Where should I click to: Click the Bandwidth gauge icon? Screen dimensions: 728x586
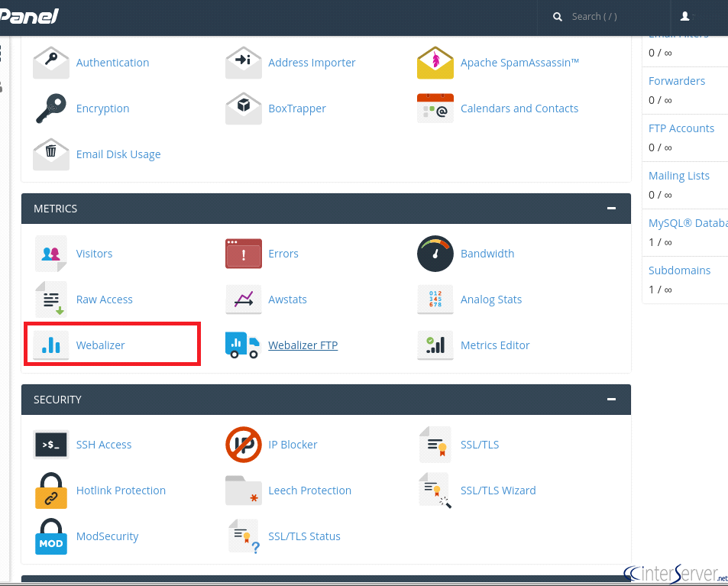click(x=435, y=254)
